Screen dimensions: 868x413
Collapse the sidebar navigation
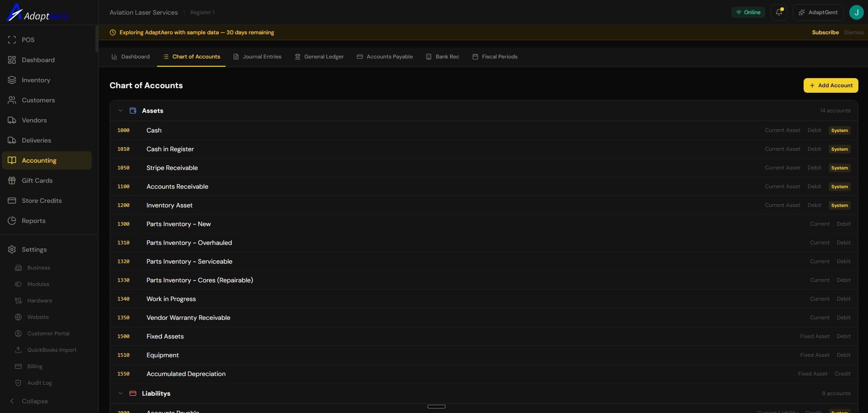[34, 401]
